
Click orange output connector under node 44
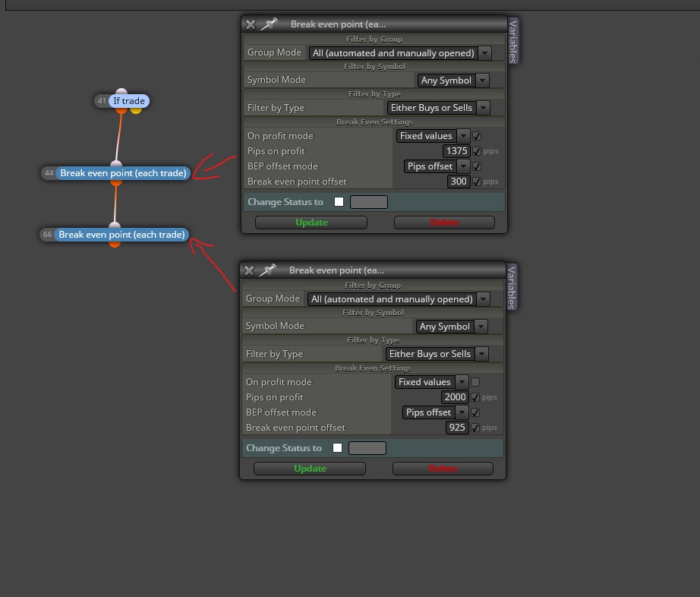(x=116, y=182)
